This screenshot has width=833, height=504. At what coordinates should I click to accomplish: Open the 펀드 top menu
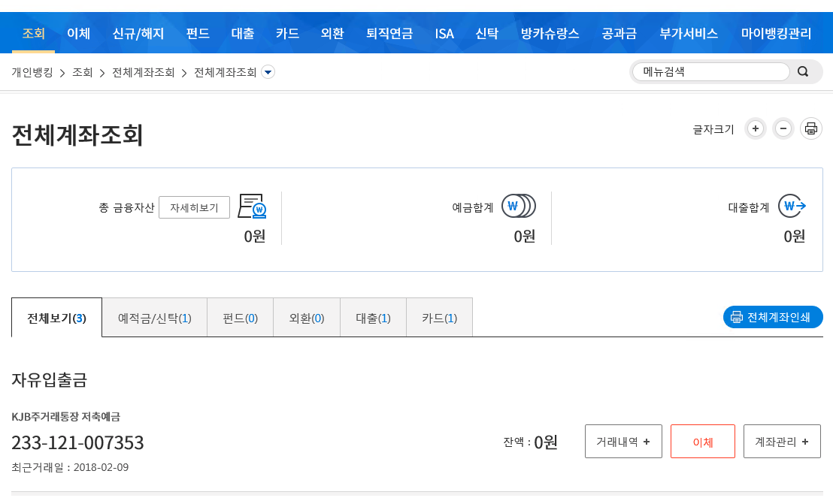click(x=198, y=33)
